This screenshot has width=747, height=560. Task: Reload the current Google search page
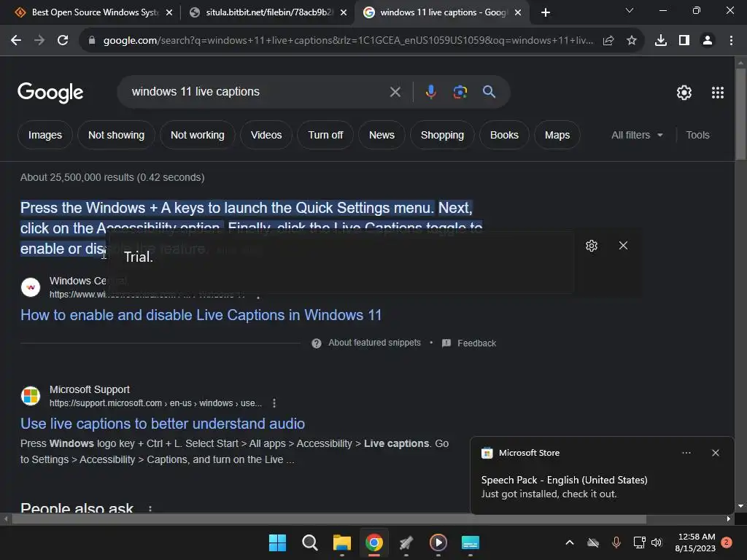[63, 41]
